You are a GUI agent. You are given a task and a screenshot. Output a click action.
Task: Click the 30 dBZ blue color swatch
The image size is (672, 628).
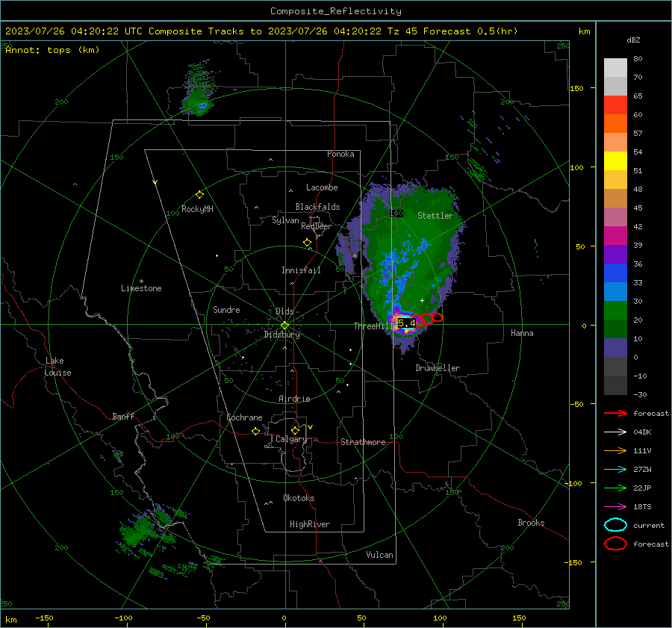(x=615, y=292)
